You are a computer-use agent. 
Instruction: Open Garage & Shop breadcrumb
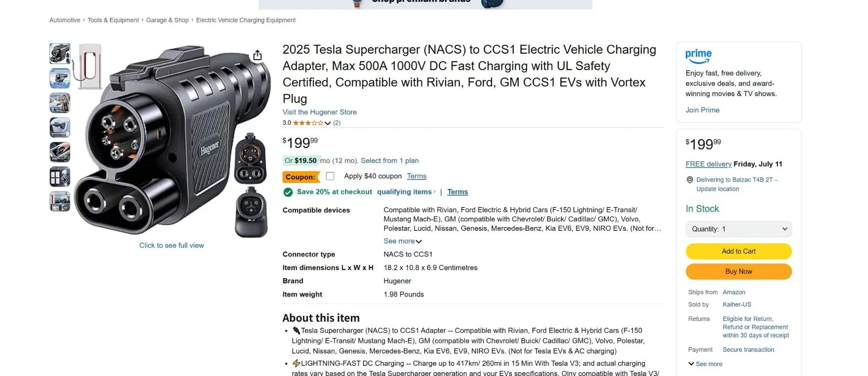click(x=167, y=20)
